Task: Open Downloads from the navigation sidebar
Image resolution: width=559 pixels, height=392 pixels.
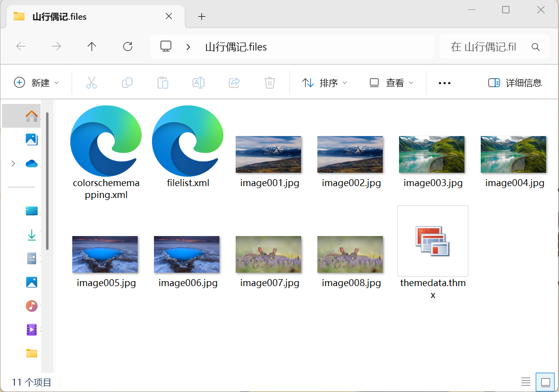Action: 32,234
